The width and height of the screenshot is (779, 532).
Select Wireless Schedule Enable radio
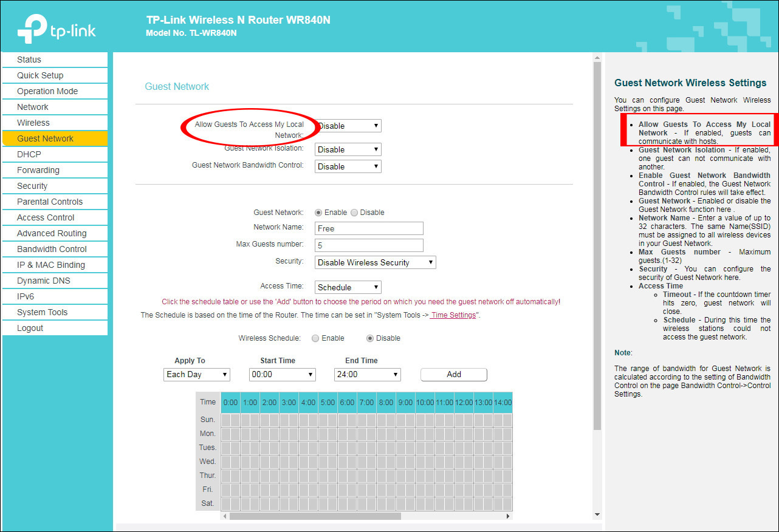tap(315, 338)
